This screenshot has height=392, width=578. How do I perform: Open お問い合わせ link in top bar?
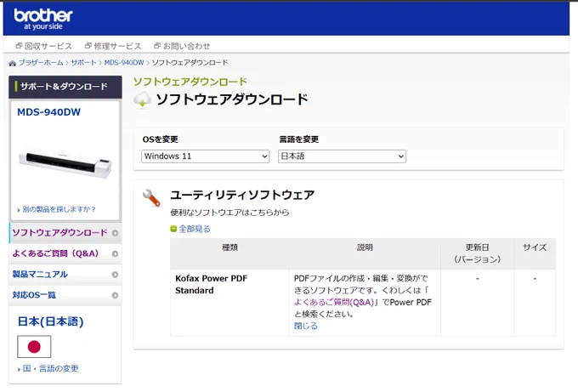pyautogui.click(x=187, y=46)
